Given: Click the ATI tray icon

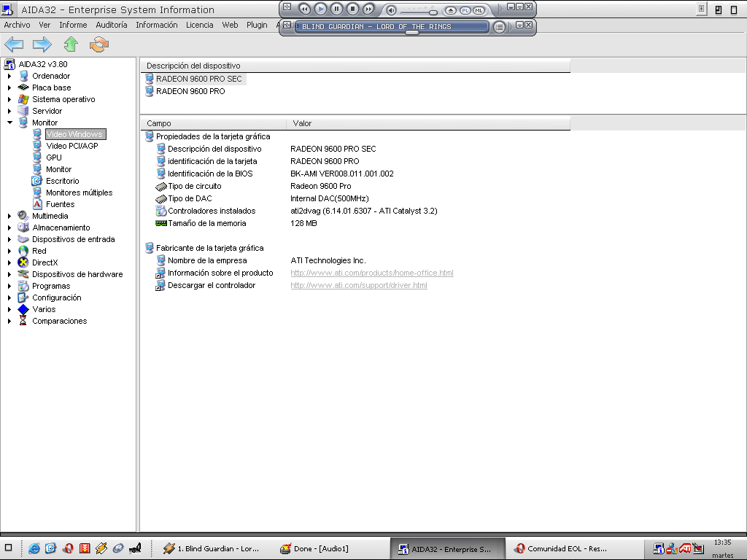Looking at the screenshot, I should click(x=685, y=548).
